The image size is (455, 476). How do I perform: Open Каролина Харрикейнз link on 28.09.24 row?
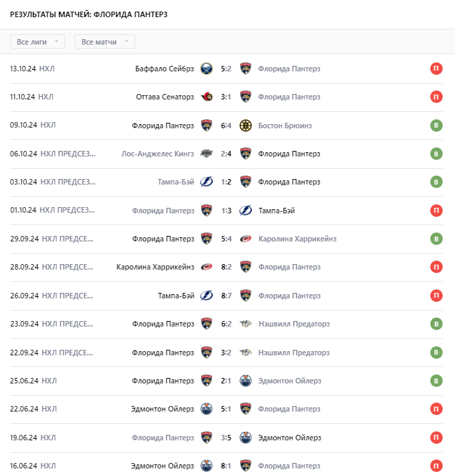155,267
